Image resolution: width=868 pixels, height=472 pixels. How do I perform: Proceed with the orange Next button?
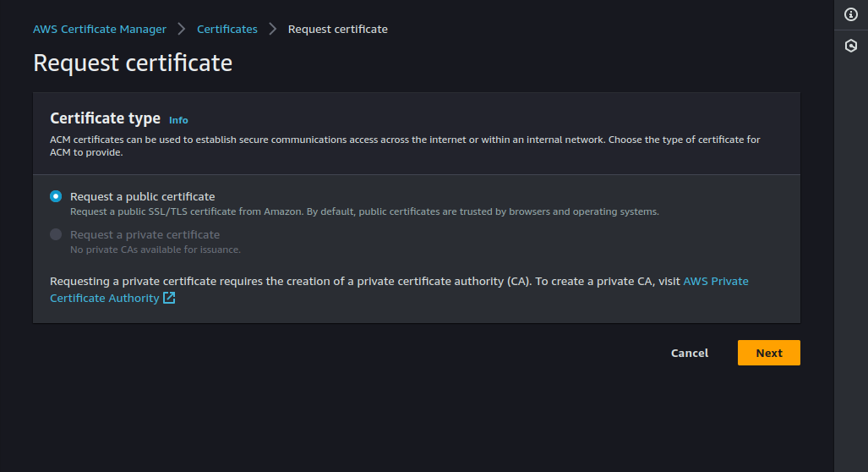pos(768,353)
